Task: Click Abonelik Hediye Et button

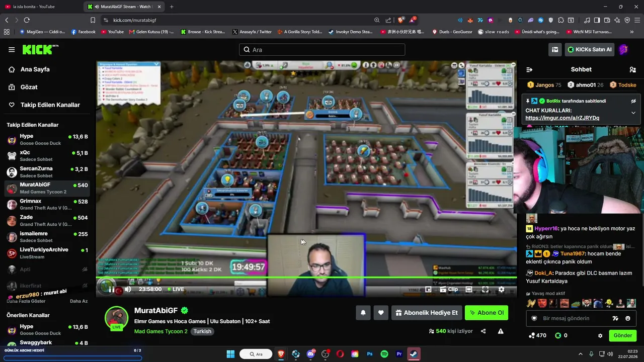Action: [x=427, y=313]
